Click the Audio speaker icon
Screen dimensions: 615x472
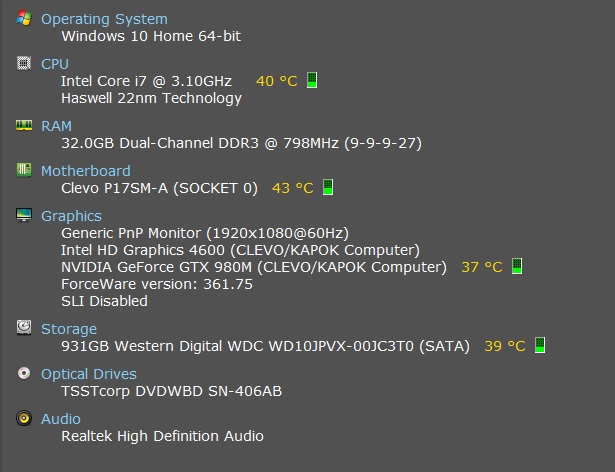(x=24, y=418)
